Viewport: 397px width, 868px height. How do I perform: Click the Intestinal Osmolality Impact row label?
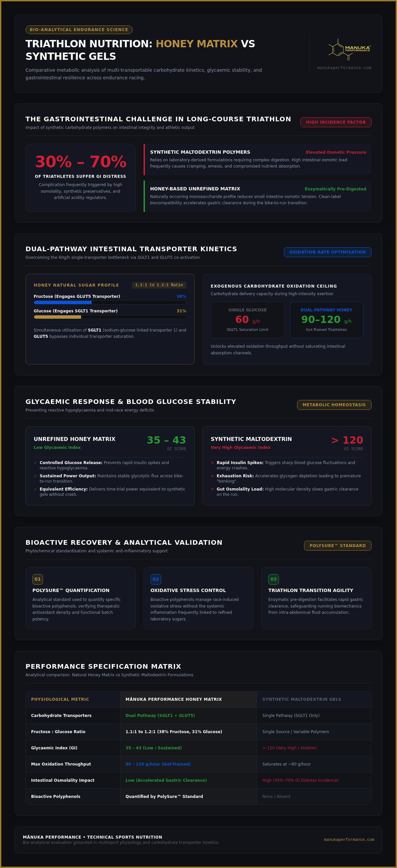63,780
